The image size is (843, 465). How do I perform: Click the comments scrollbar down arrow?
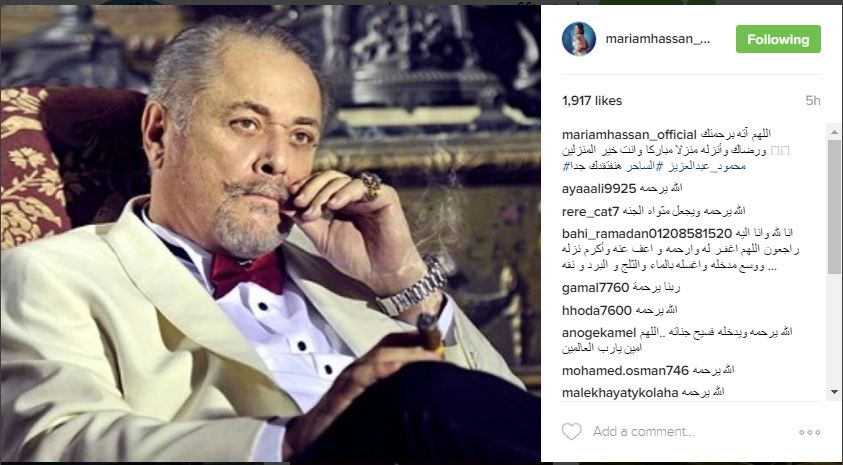coord(834,392)
